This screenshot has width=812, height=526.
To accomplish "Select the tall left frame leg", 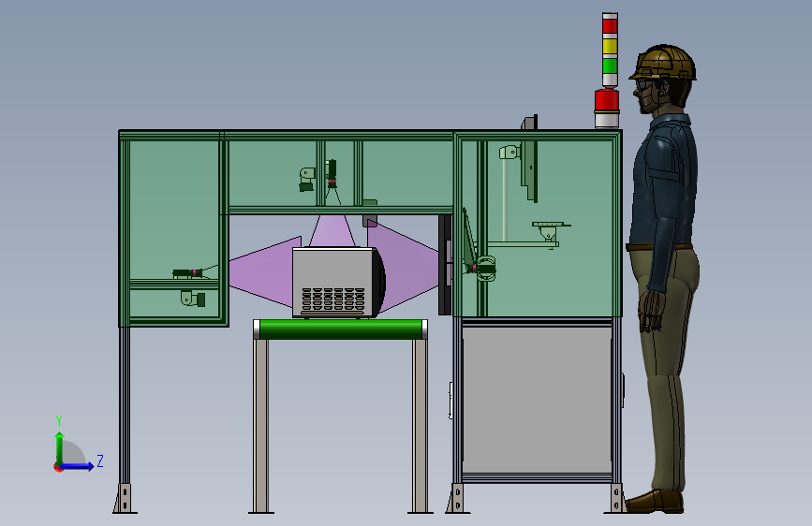I will [x=125, y=405].
